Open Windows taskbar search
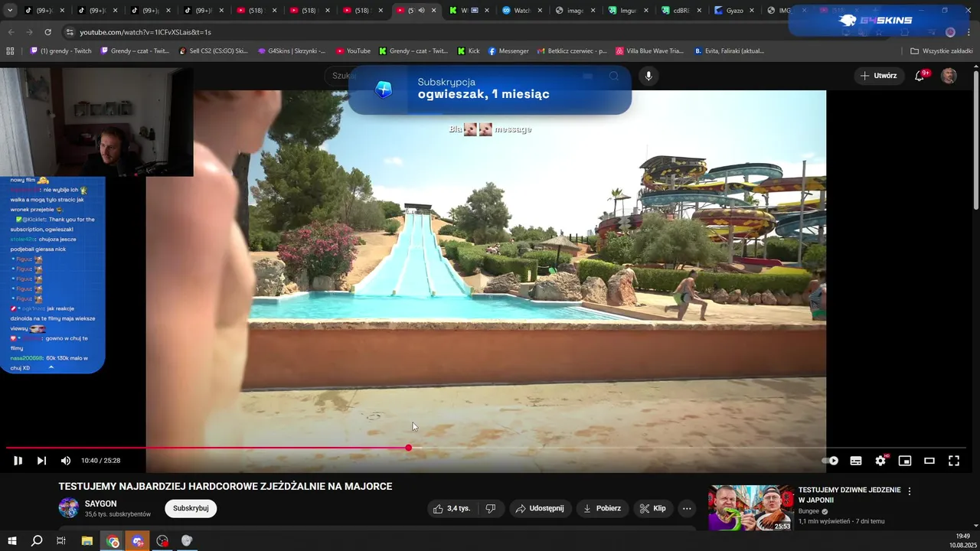The width and height of the screenshot is (980, 551). pos(37,541)
